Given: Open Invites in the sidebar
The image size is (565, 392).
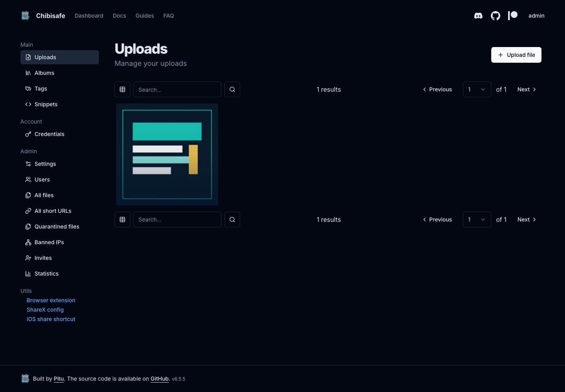Looking at the screenshot, I should [60, 258].
